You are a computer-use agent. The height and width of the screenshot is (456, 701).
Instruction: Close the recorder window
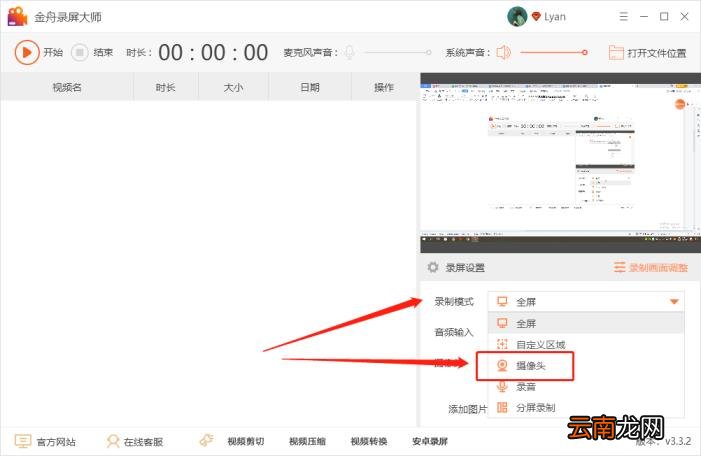[x=684, y=17]
